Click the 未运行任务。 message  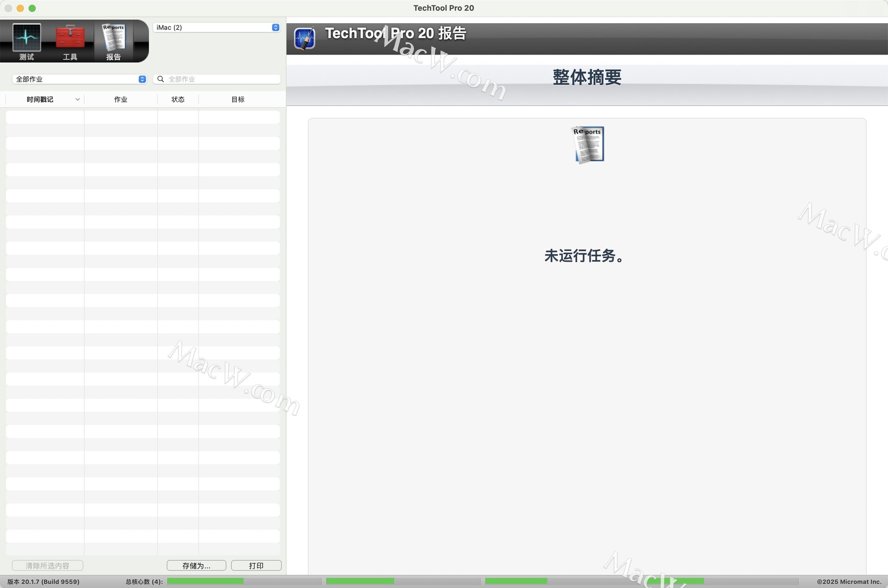[x=585, y=256]
